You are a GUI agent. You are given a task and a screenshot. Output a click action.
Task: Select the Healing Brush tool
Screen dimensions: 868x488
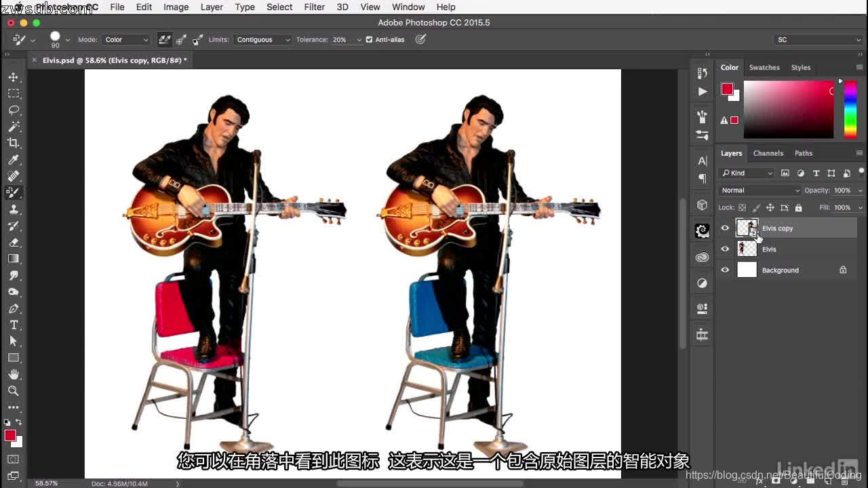(x=13, y=176)
